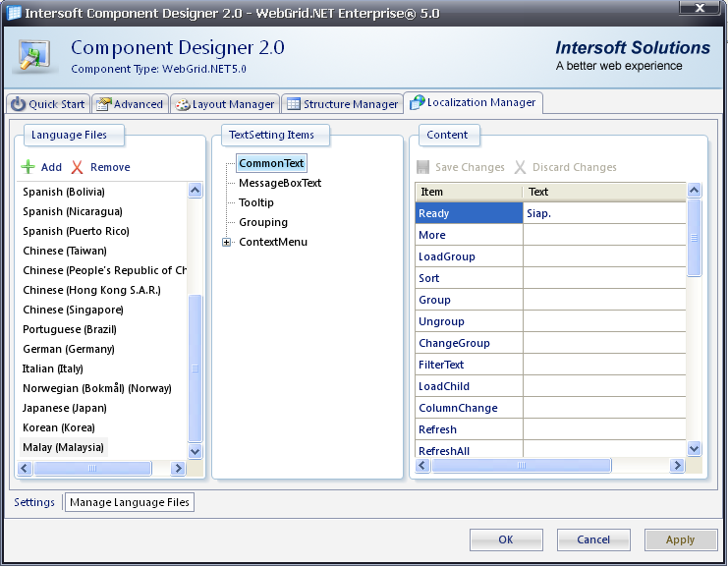Select Korean (Korea) language

[x=59, y=427]
